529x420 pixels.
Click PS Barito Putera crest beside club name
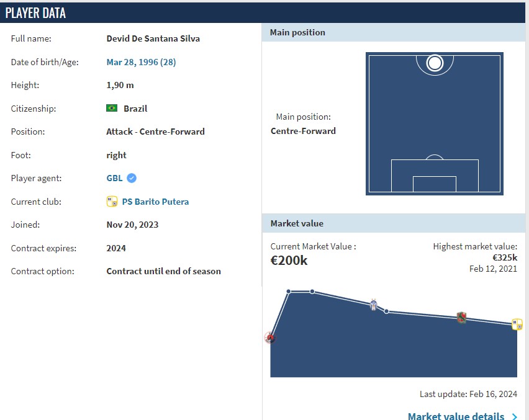point(112,202)
